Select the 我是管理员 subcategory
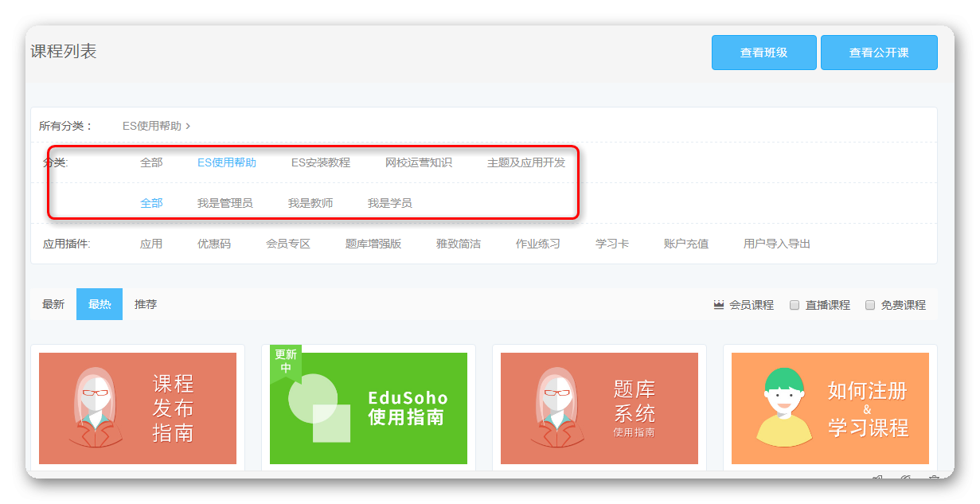The height and width of the screenshot is (504, 980). click(x=225, y=203)
